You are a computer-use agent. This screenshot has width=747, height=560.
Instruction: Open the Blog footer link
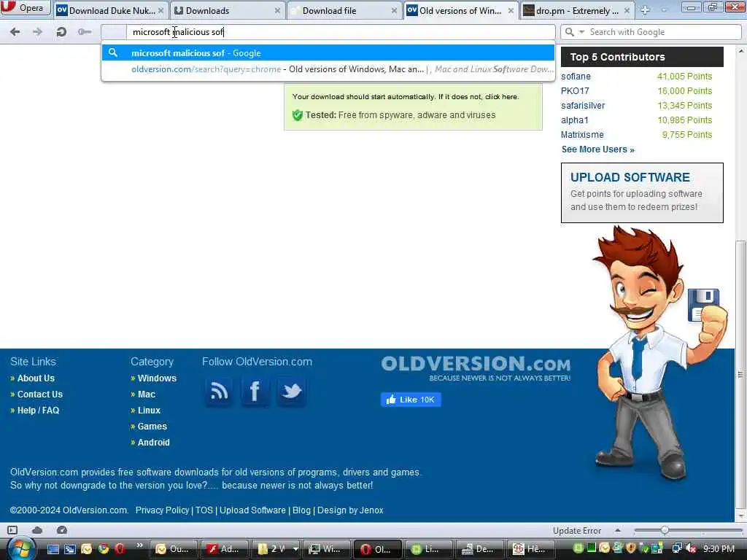pos(301,510)
